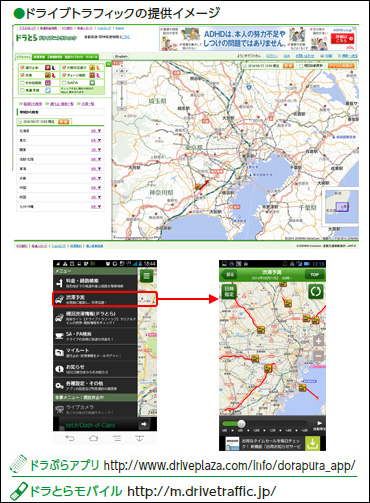Viewport: 370px width, 503px height.
Task: Click the orange update button beside the date
Action: [x=63, y=122]
